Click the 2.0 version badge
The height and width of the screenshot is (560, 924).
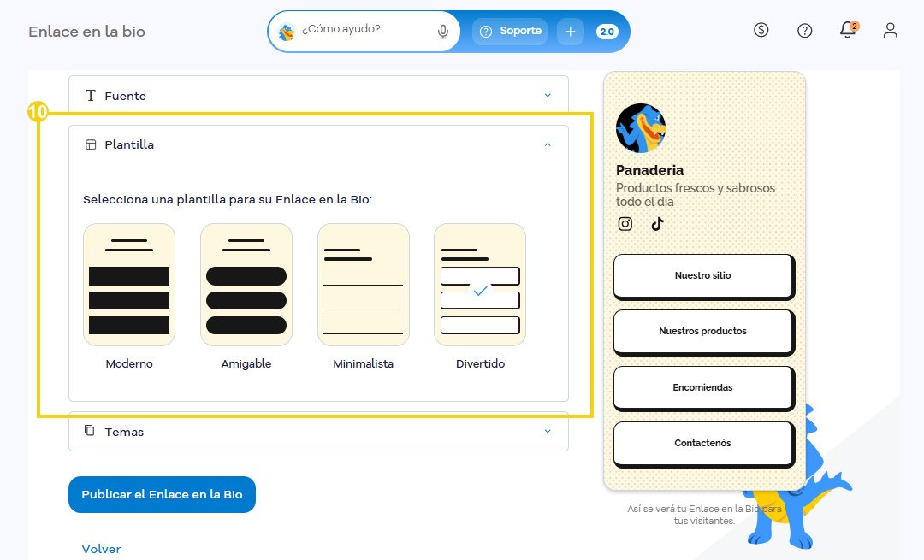pyautogui.click(x=607, y=32)
